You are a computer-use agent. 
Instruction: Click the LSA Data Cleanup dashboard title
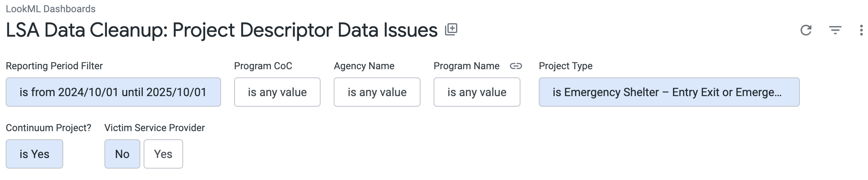[x=221, y=30]
